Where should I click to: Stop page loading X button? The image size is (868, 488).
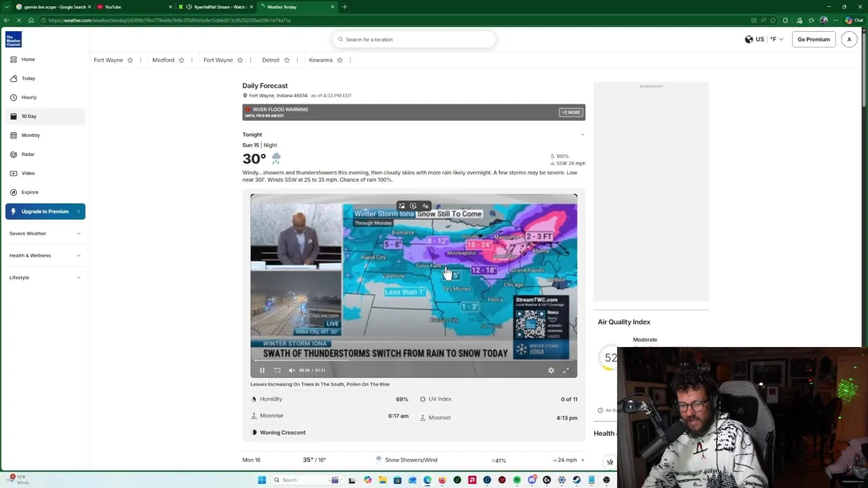[x=19, y=20]
